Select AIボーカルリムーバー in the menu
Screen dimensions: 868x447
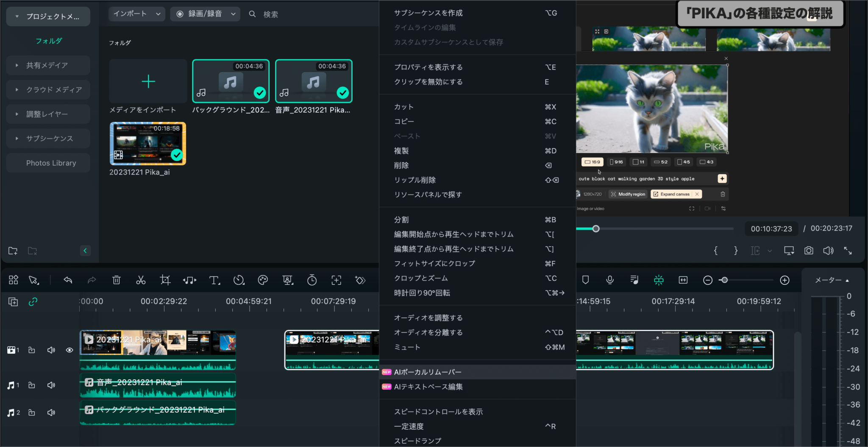pyautogui.click(x=427, y=372)
